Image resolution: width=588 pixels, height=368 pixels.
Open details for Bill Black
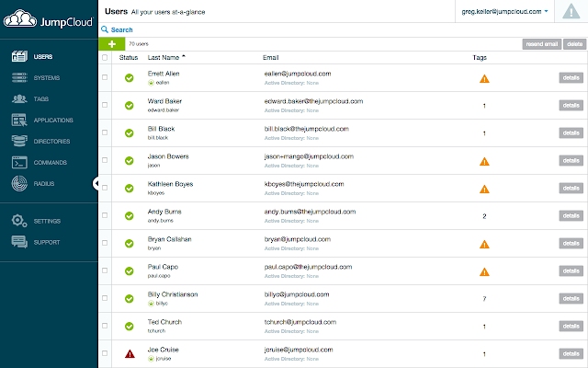click(571, 132)
